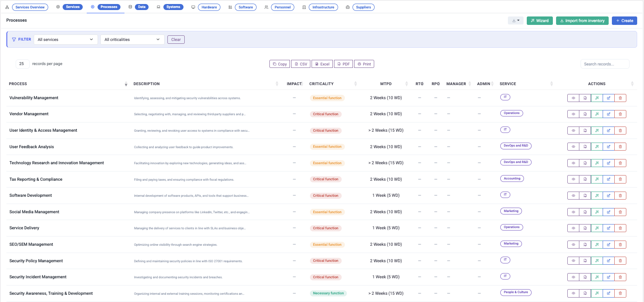Export Vendor Management row as PDF
Image resolution: width=644 pixels, height=302 pixels.
click(x=585, y=114)
